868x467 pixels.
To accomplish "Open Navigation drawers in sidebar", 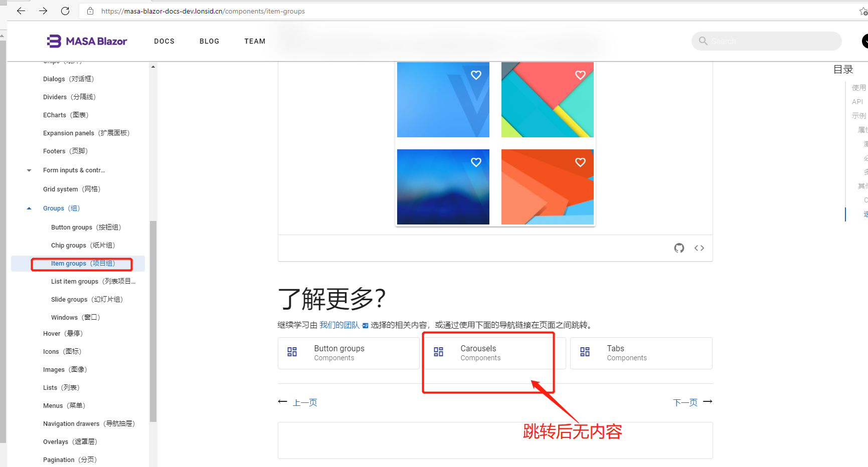I will click(89, 424).
